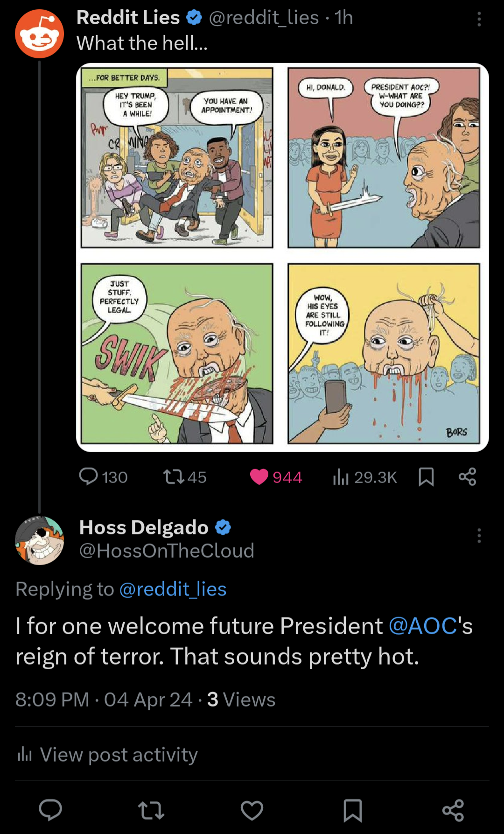Open Reddit Lies profile avatar

39,34
